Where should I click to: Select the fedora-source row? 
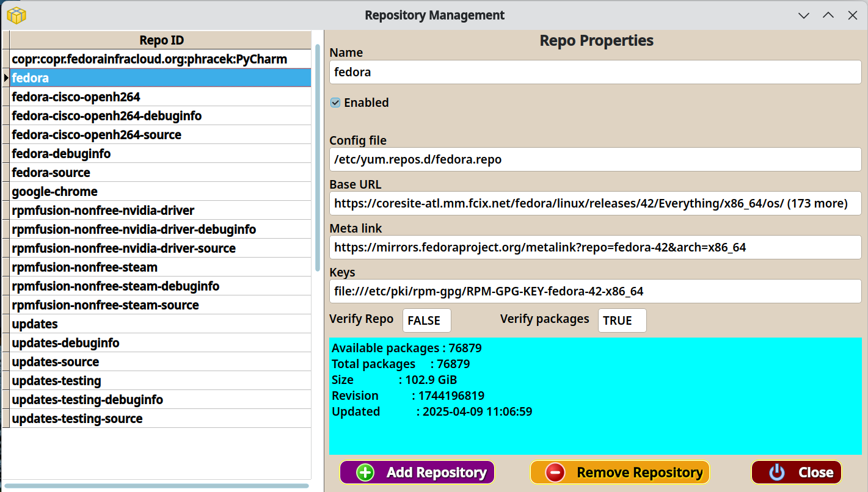tap(161, 173)
